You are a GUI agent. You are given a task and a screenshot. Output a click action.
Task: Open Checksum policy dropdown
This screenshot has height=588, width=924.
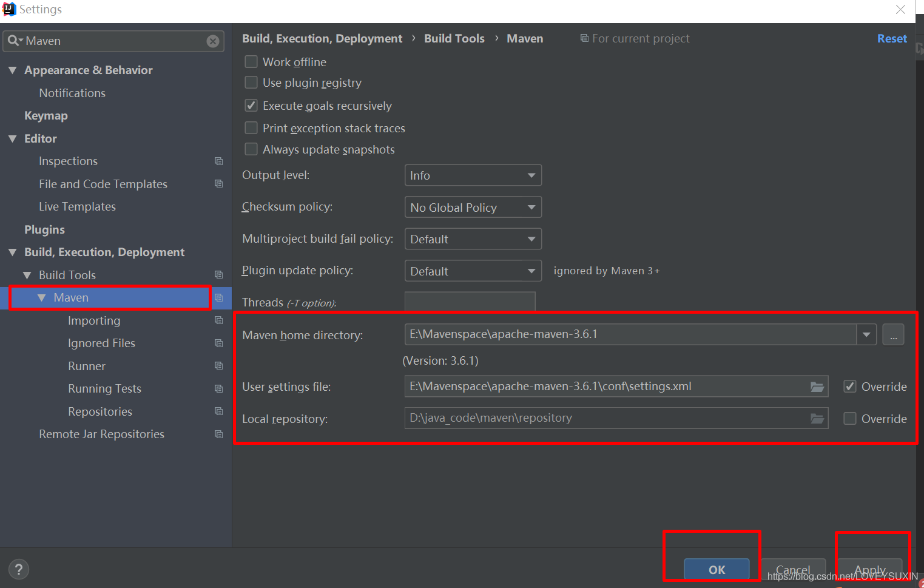[x=473, y=208]
